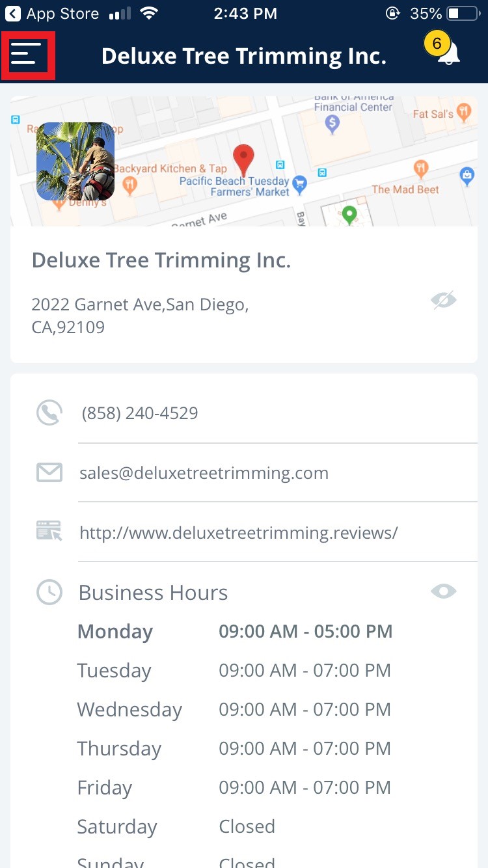This screenshot has width=488, height=868.
Task: Tap the email envelope icon
Action: tap(49, 472)
